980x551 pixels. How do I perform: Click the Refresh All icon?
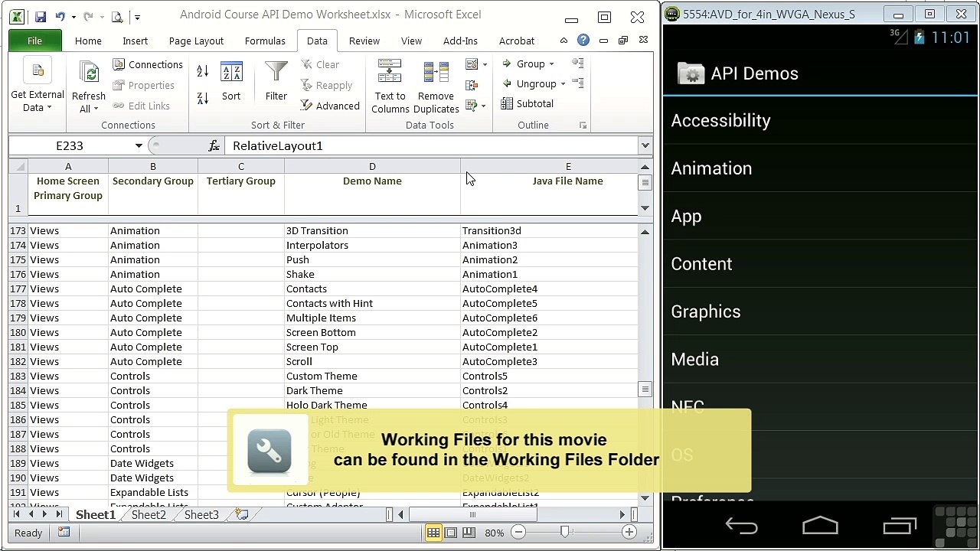[89, 73]
